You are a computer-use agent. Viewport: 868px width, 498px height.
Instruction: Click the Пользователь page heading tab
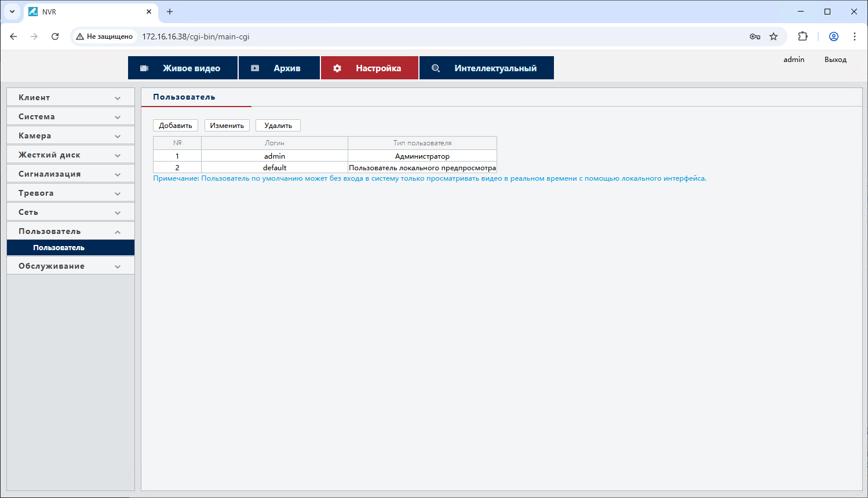click(x=184, y=97)
